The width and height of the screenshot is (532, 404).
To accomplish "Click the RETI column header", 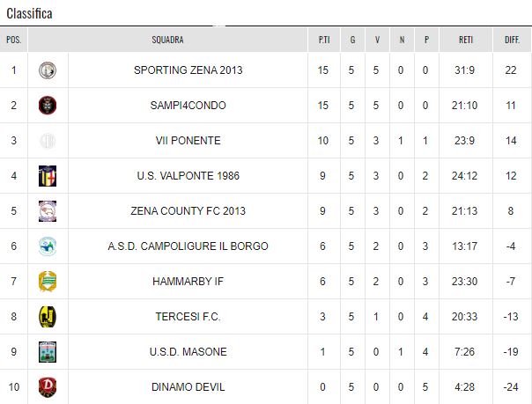I will pyautogui.click(x=466, y=40).
